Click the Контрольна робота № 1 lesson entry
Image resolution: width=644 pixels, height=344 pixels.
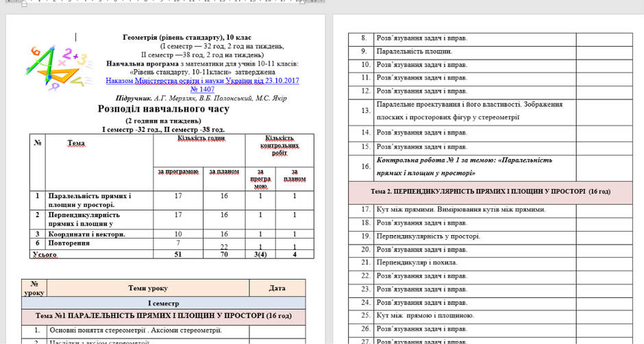coord(464,167)
